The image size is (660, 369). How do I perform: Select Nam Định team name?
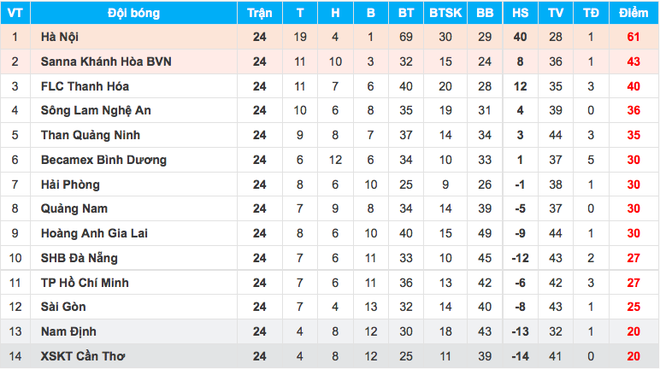[69, 332]
